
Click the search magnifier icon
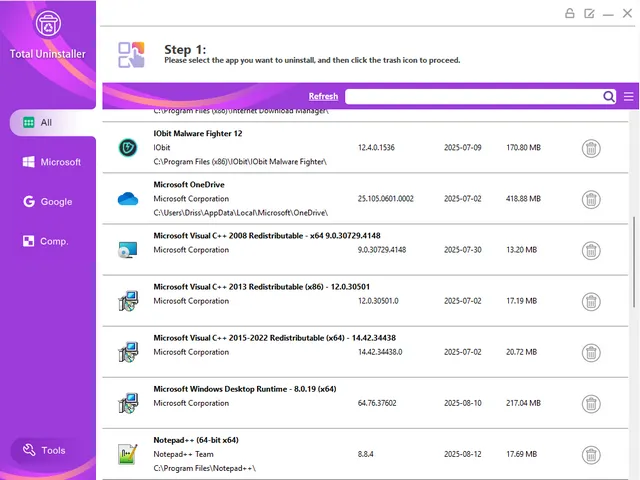pyautogui.click(x=608, y=96)
